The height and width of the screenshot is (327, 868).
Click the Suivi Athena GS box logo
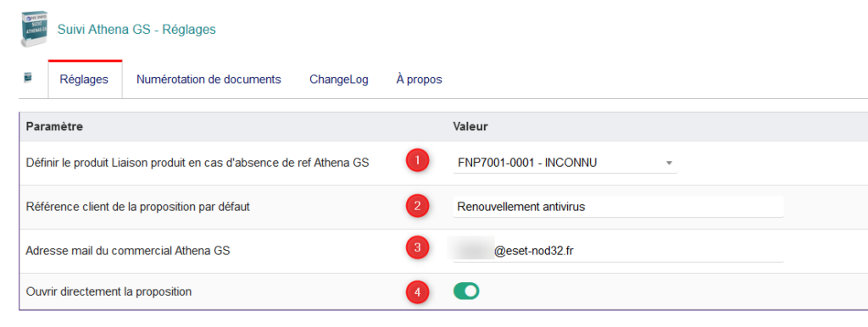[x=36, y=29]
